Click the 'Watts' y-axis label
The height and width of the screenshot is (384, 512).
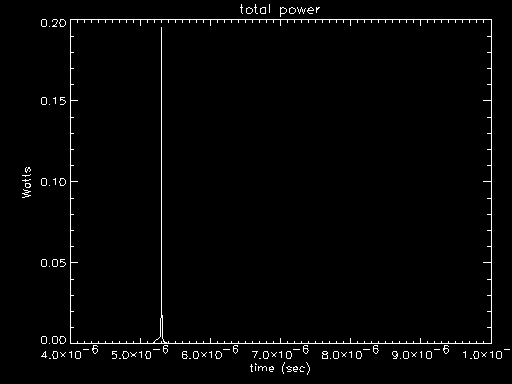(x=27, y=183)
